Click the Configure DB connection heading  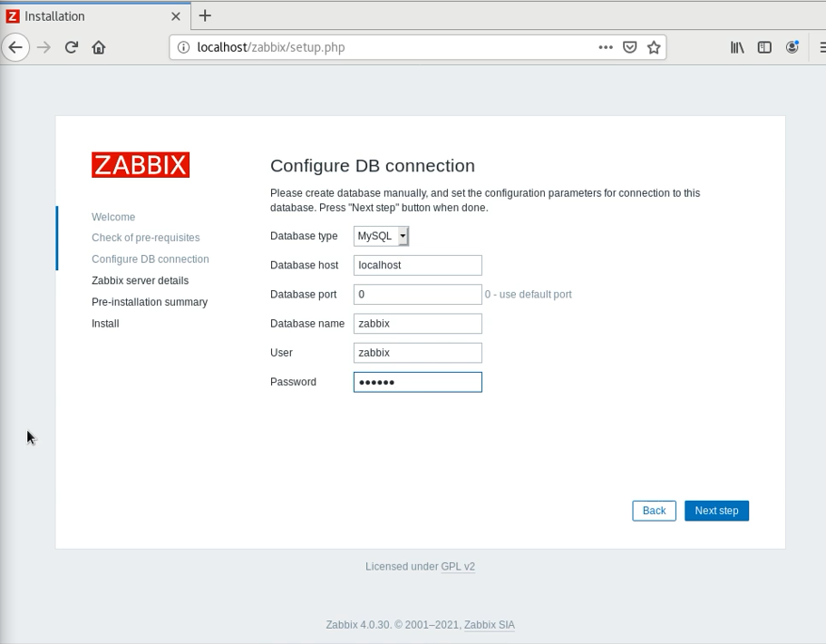point(373,165)
